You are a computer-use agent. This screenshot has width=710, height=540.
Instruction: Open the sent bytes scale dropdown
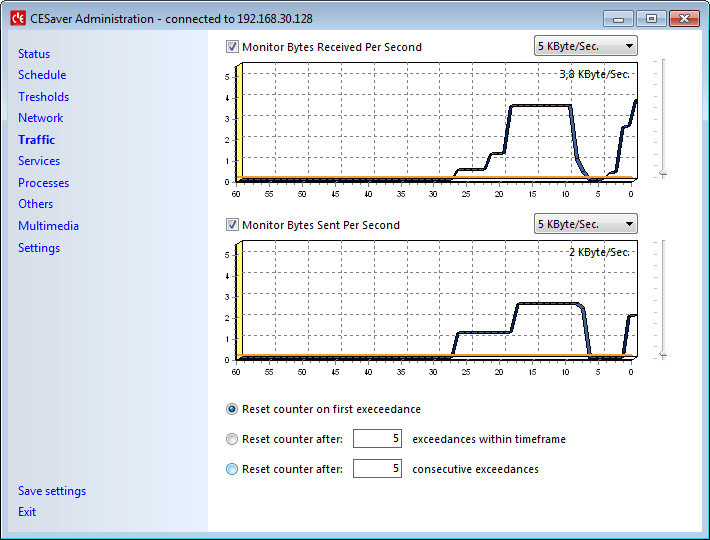tap(585, 224)
